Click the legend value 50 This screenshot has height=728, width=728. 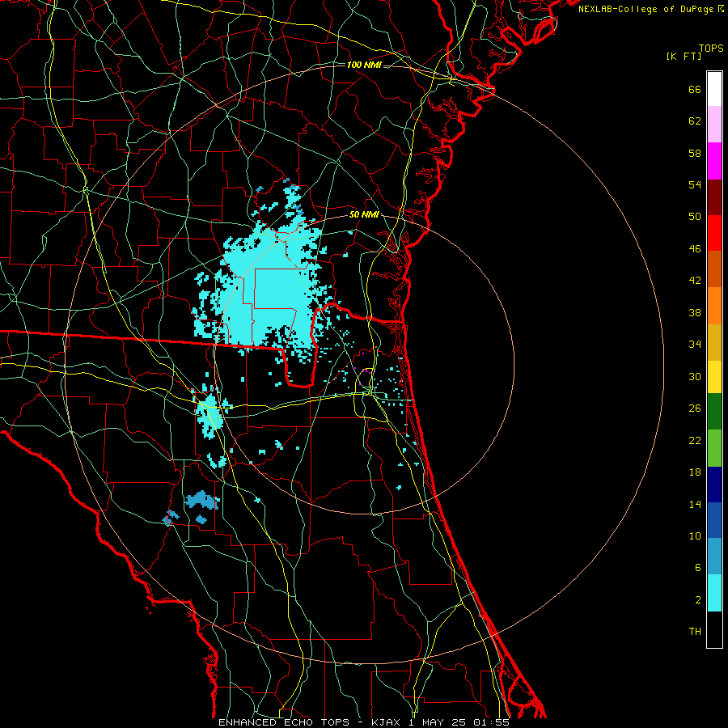pyautogui.click(x=695, y=217)
